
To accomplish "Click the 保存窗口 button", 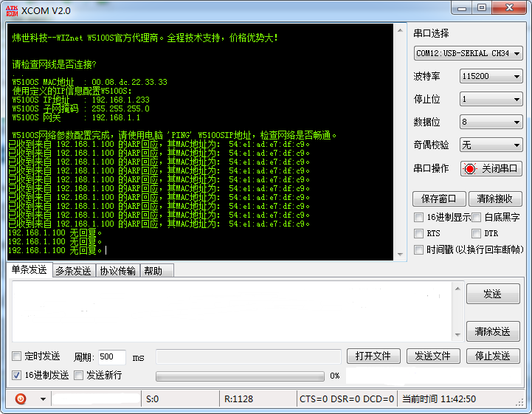I will 439,199.
